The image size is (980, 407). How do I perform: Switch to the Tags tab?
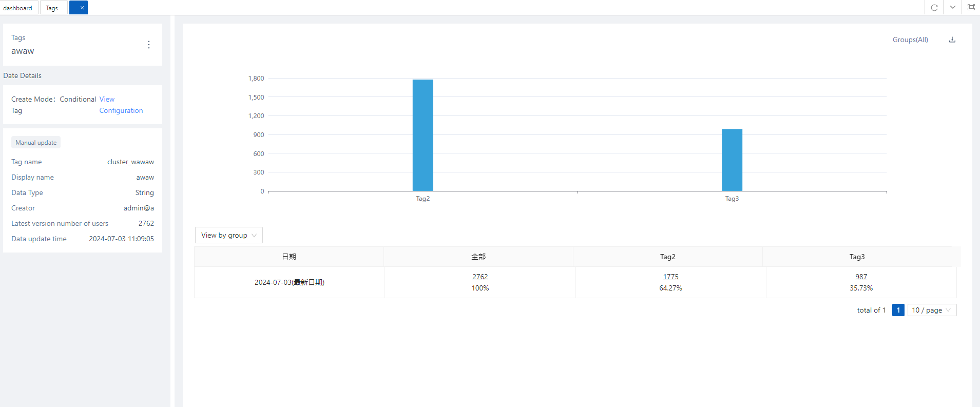[x=52, y=8]
